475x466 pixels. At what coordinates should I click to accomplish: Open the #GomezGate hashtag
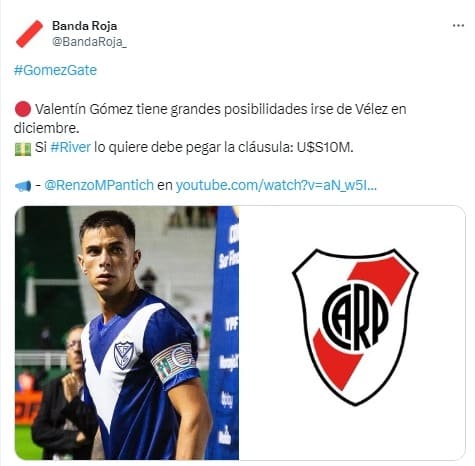55,70
